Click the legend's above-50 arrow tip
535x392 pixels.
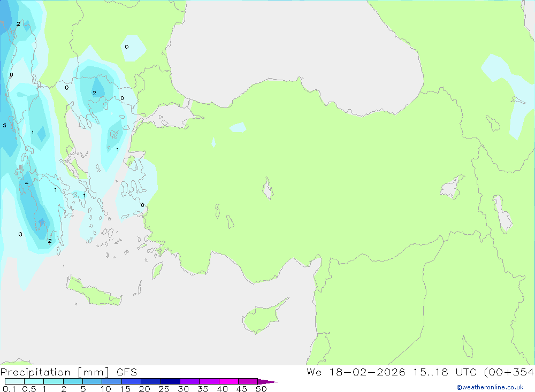[268, 382]
